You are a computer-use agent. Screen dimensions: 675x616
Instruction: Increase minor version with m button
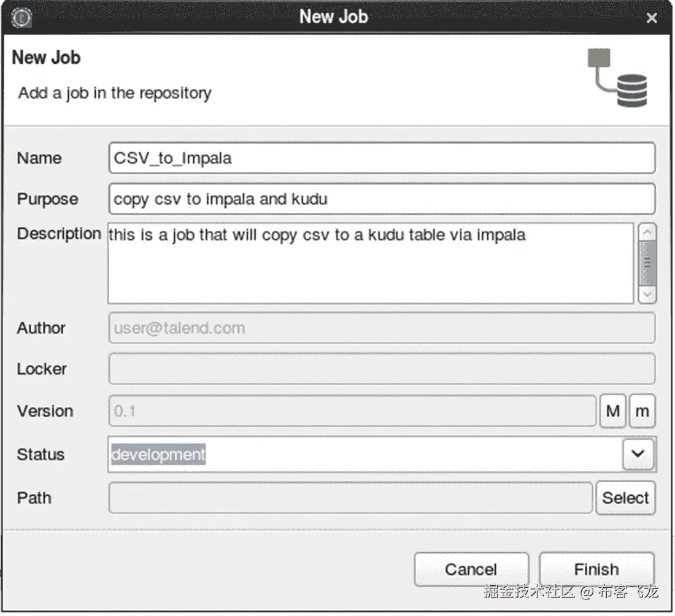click(x=642, y=411)
